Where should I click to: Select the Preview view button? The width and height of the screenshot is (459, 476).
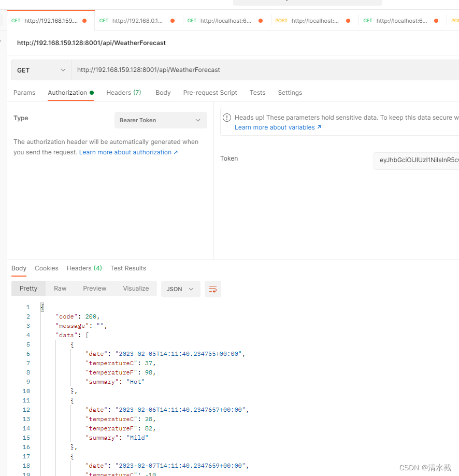tap(95, 289)
